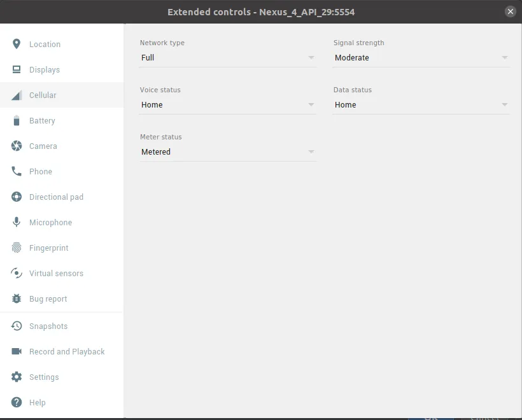Screen dimensions: 522x420
Task: Click the Microphone icon
Action: tap(17, 222)
